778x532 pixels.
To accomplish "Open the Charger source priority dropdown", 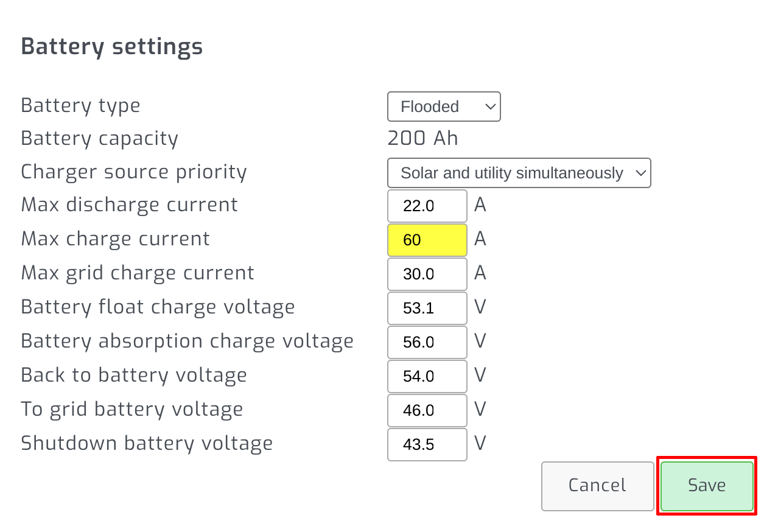I will pos(519,173).
